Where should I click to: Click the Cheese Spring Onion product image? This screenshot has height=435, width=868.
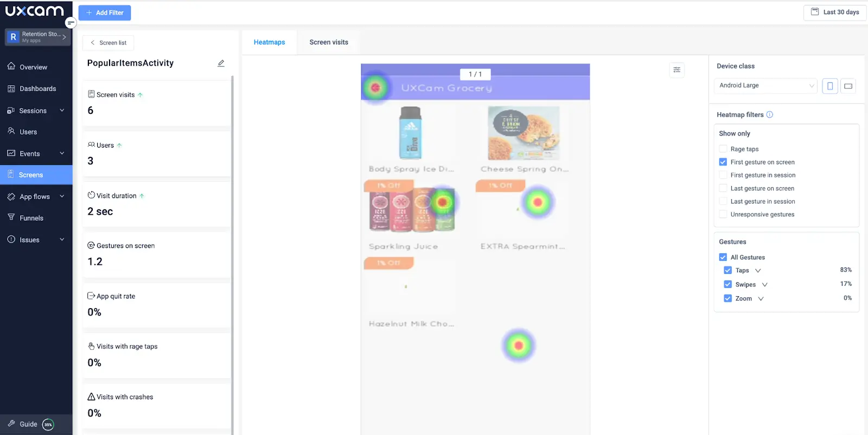click(x=524, y=133)
